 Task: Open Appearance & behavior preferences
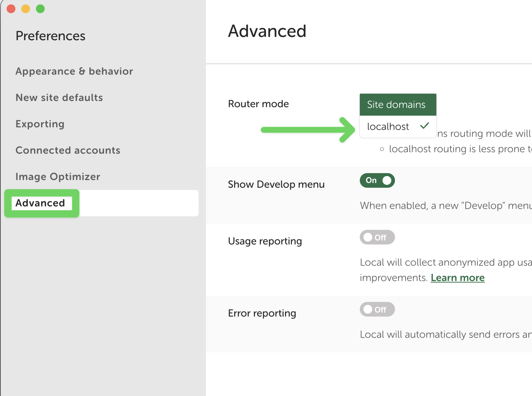pos(74,71)
